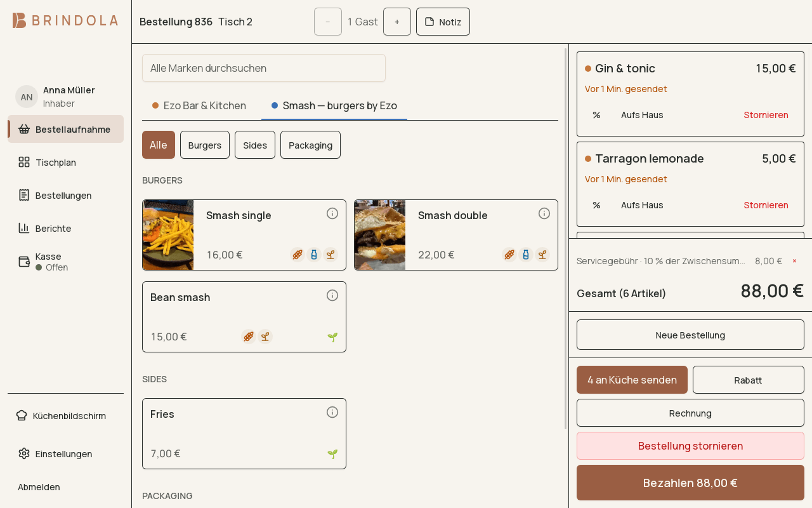Click vegan leaf icon on Bean smash

point(332,337)
